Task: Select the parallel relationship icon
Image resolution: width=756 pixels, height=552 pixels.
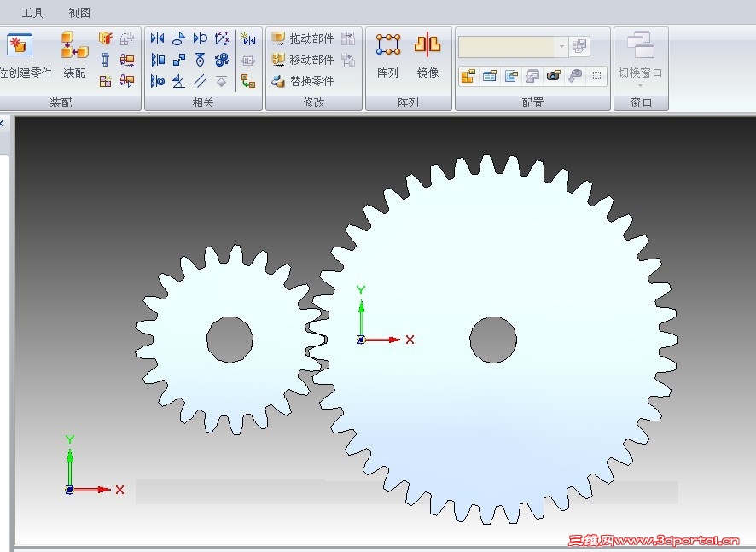Action: 200,81
